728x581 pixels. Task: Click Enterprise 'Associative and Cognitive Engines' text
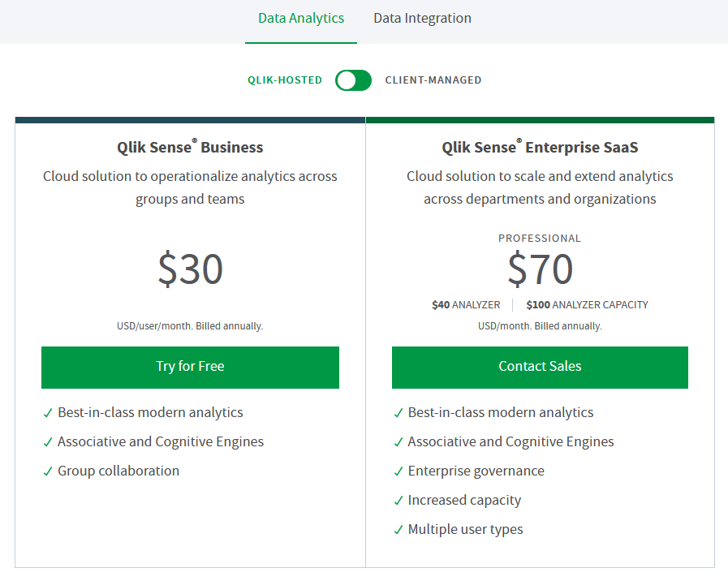[510, 441]
